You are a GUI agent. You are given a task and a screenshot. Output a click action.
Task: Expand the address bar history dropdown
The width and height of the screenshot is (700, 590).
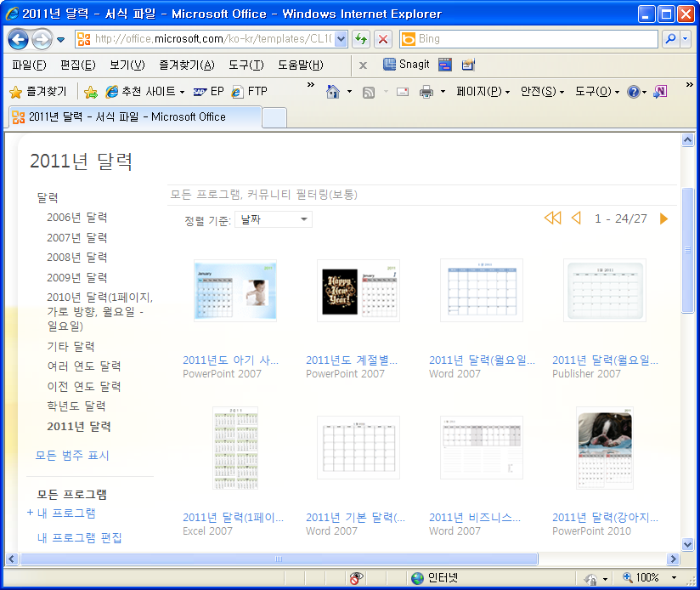pyautogui.click(x=341, y=39)
